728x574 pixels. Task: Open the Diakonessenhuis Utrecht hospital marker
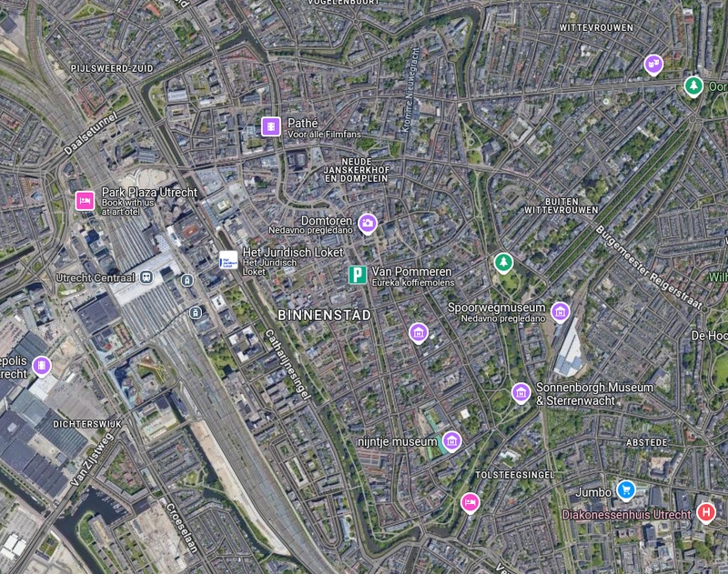click(x=706, y=513)
